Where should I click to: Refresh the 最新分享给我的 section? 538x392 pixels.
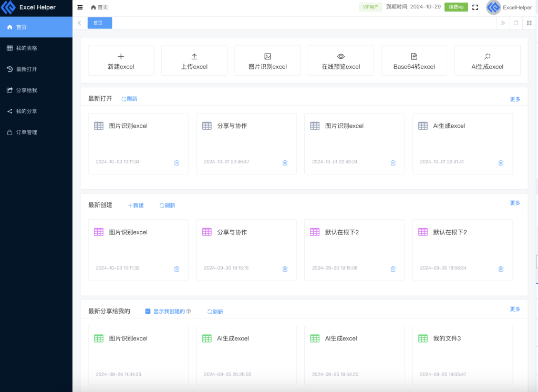coord(215,312)
